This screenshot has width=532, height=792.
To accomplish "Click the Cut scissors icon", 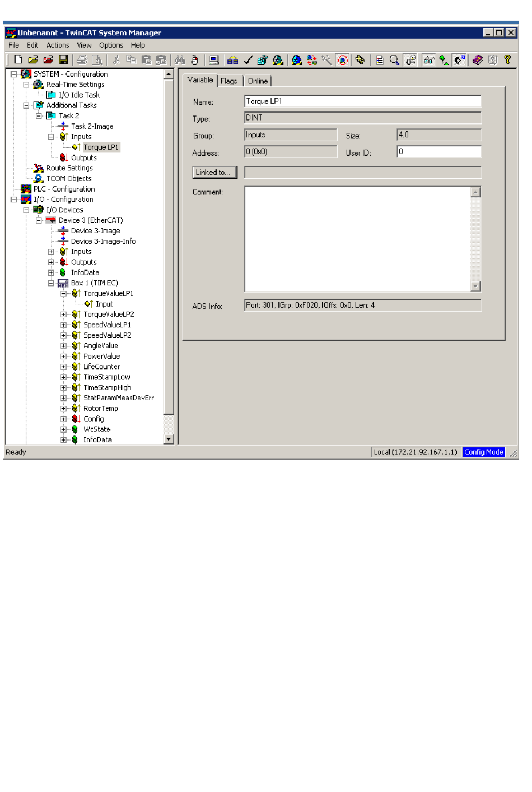I will (x=116, y=59).
